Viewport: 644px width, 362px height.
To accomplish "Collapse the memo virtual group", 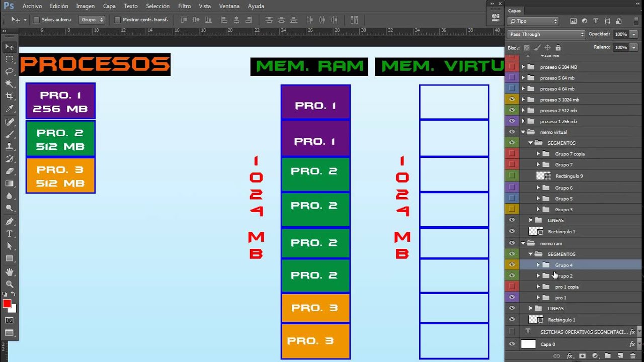I will (523, 132).
